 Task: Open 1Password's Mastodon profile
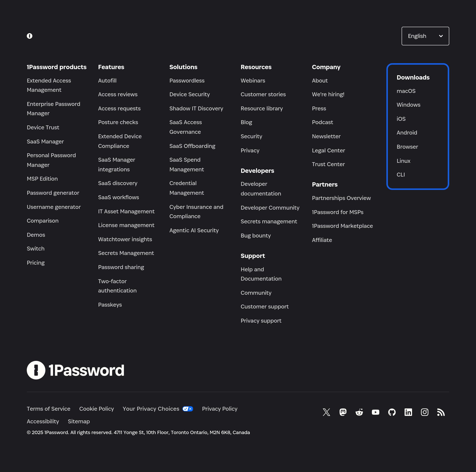tap(343, 412)
